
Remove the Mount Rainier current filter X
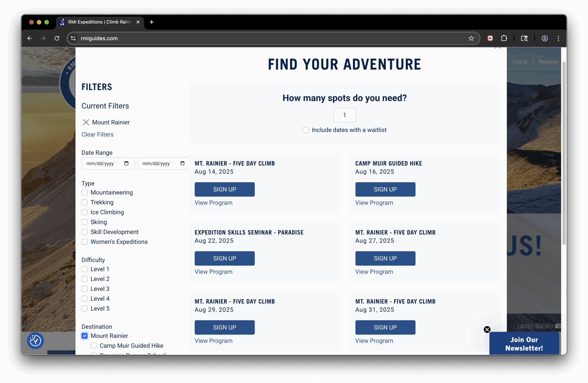(x=86, y=122)
